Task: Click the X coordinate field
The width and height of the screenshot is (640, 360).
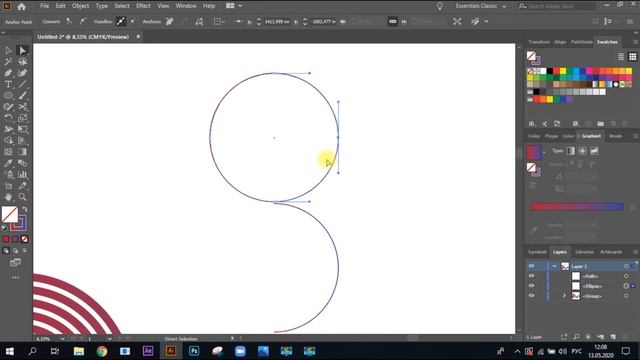Action: click(x=277, y=22)
